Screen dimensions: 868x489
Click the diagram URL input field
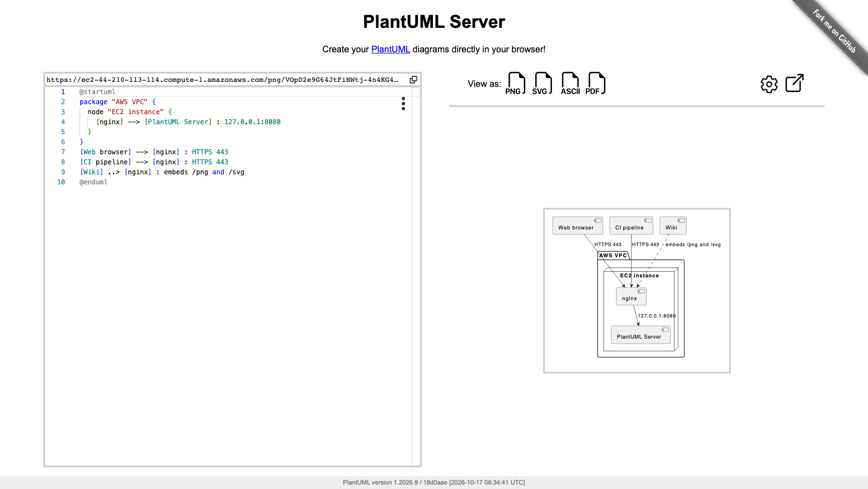(x=223, y=80)
